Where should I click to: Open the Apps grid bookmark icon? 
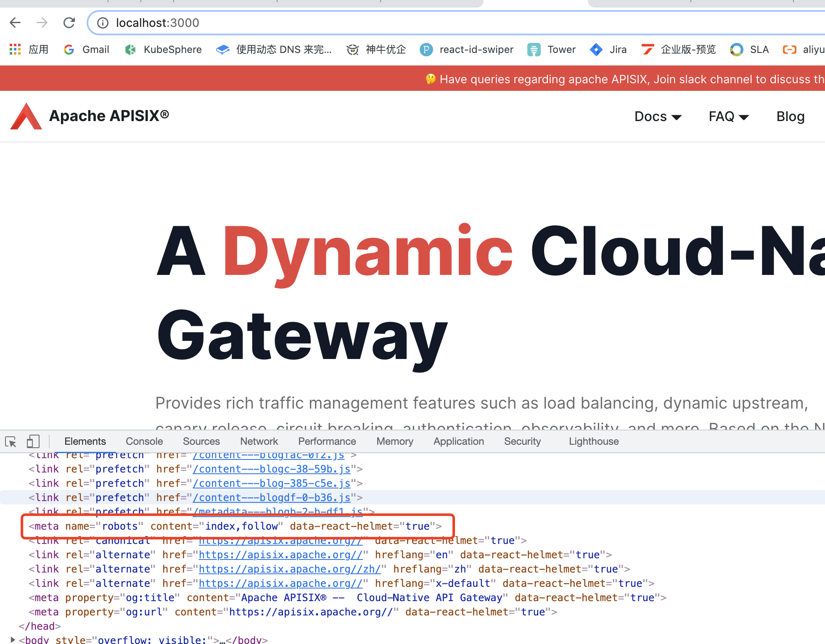coord(15,50)
